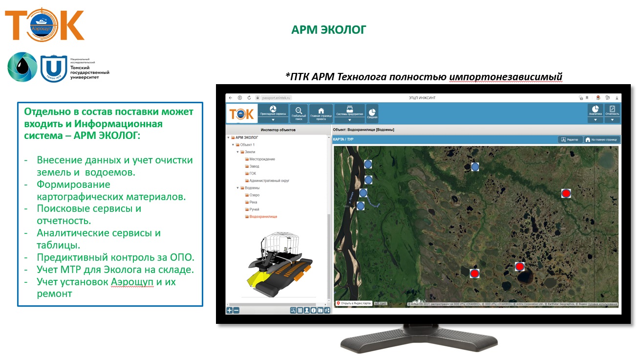Screen dimensions: 644x364
Task: Select Месторождение in the object tree
Action: coord(262,159)
